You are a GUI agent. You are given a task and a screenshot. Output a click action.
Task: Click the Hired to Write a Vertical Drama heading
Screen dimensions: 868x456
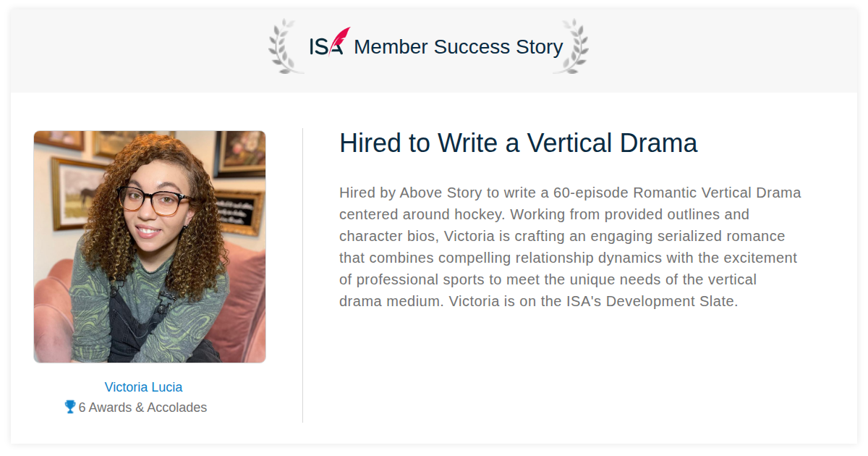coord(518,143)
